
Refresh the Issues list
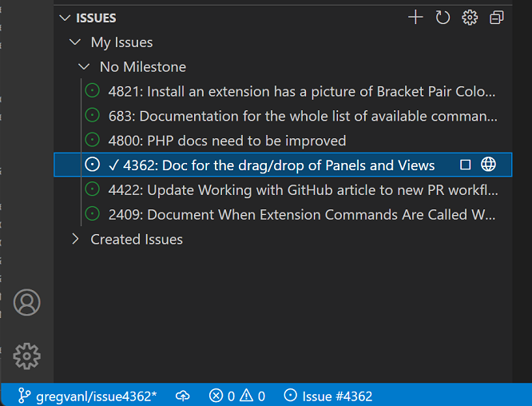[443, 18]
